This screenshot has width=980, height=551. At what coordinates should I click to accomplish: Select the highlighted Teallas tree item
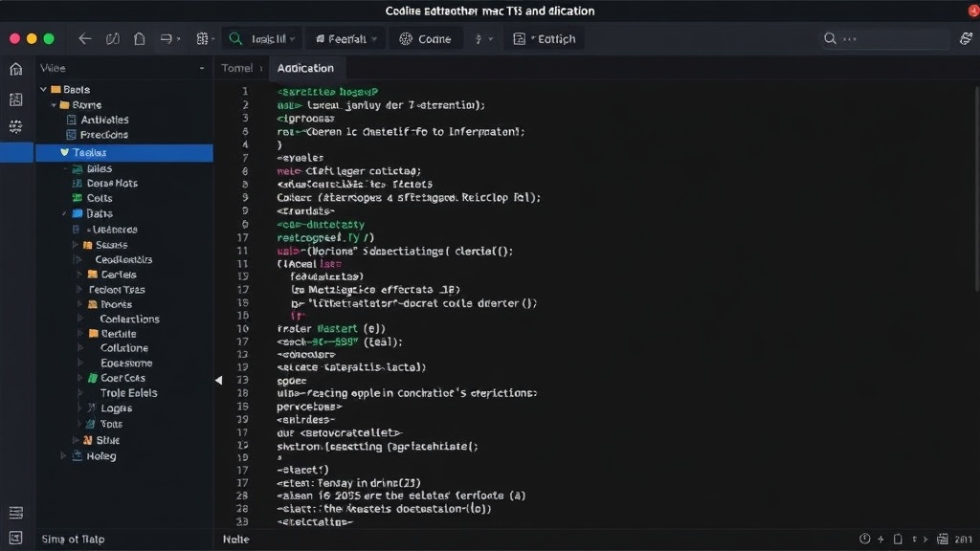point(123,152)
